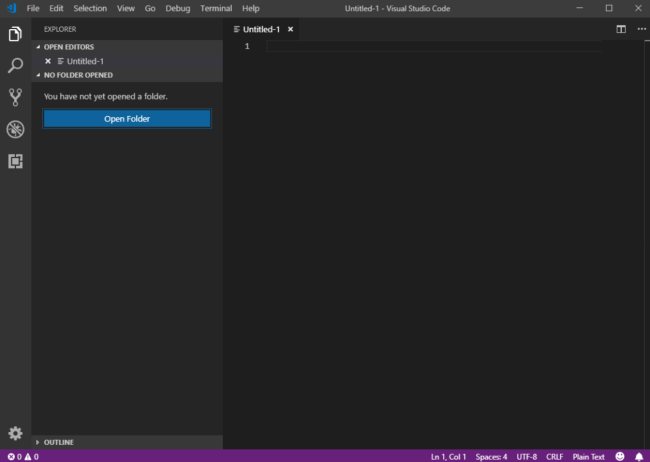Image resolution: width=650 pixels, height=462 pixels.
Task: Open the editor More Actions ellipsis
Action: point(640,29)
